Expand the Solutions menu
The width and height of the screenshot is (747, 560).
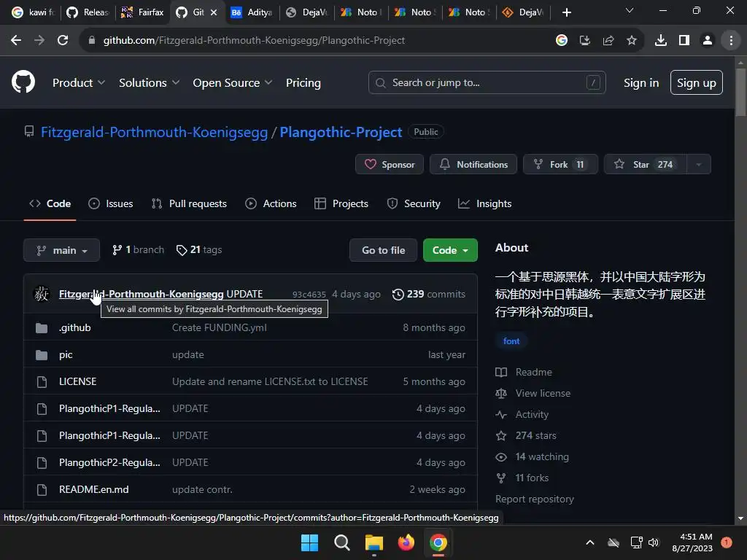click(x=149, y=83)
